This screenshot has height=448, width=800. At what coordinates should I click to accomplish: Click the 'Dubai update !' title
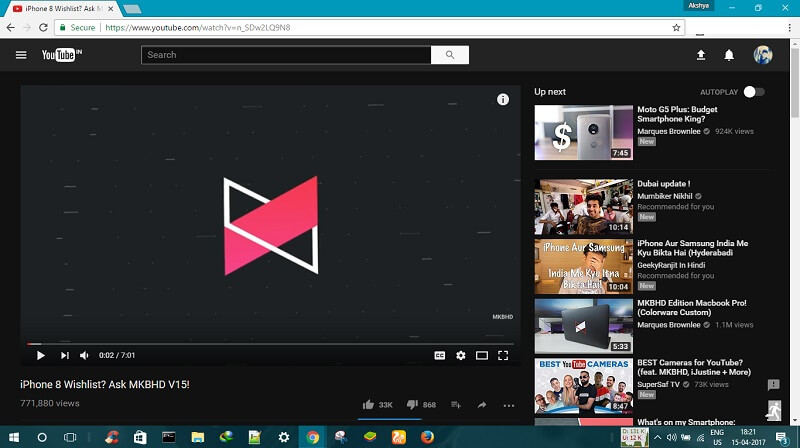(663, 184)
